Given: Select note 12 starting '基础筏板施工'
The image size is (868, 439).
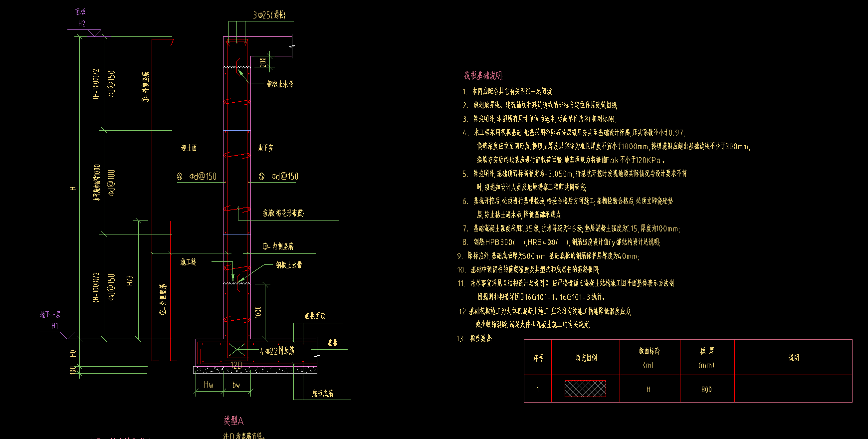Looking at the screenshot, I should pyautogui.click(x=550, y=311).
